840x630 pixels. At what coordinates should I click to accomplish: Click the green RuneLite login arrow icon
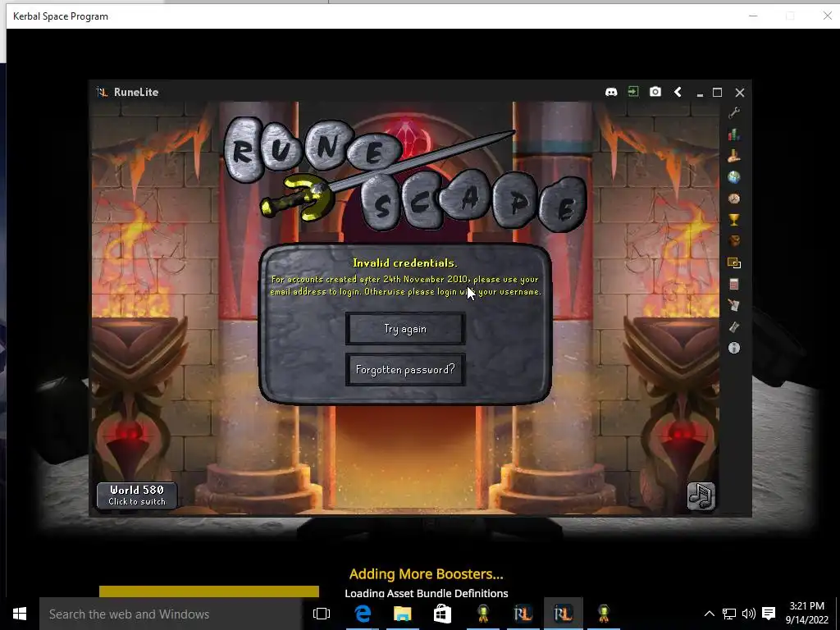[633, 92]
